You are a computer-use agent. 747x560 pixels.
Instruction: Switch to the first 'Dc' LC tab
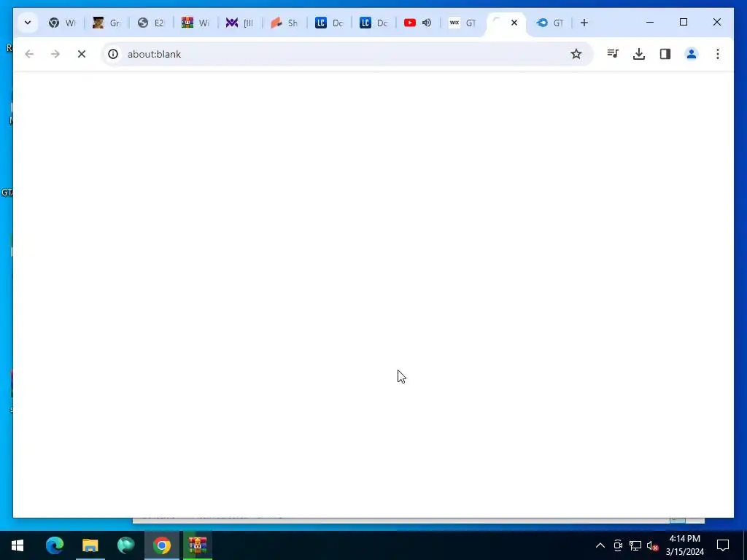pos(329,23)
